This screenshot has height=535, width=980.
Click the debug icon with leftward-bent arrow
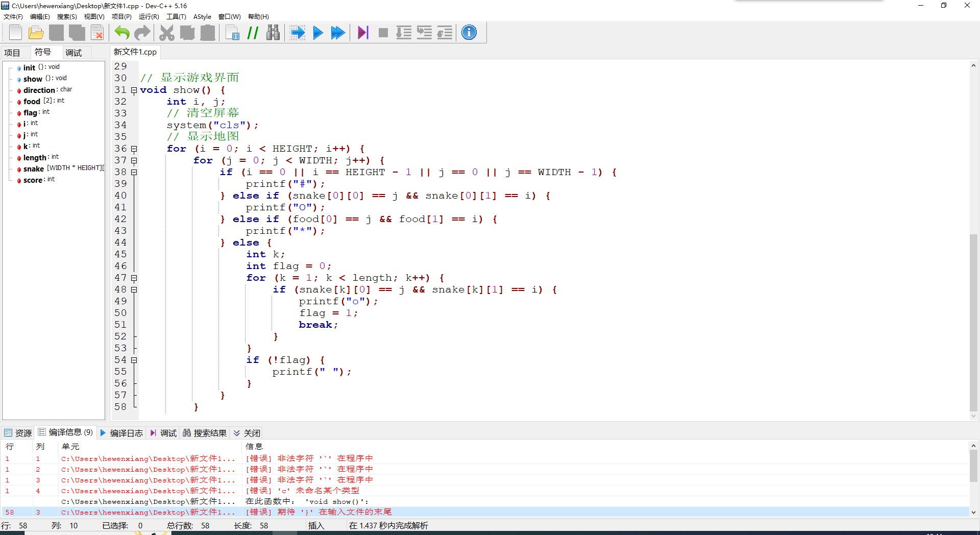click(x=424, y=33)
